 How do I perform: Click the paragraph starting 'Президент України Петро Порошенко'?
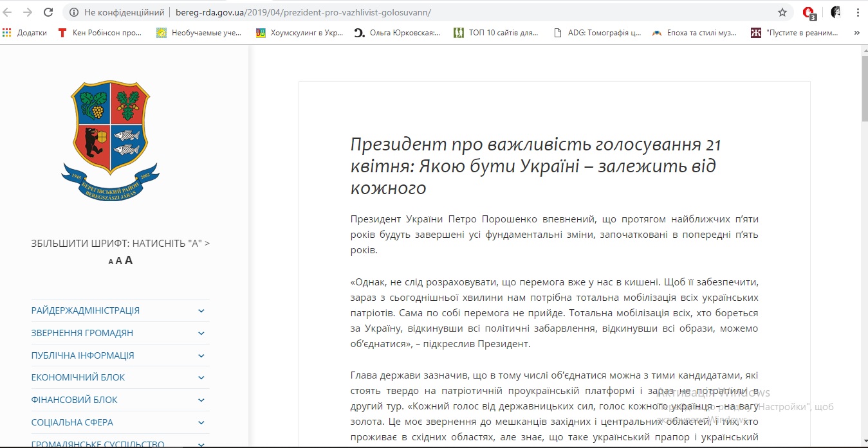(555, 235)
